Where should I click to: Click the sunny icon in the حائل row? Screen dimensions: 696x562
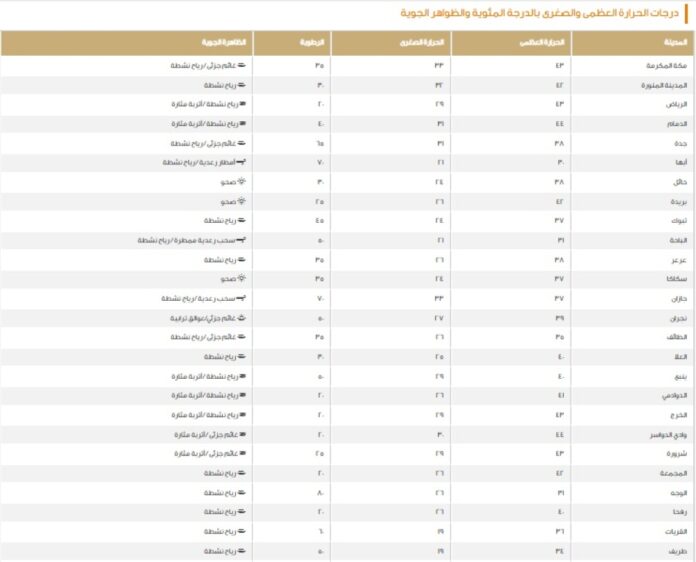click(x=241, y=182)
